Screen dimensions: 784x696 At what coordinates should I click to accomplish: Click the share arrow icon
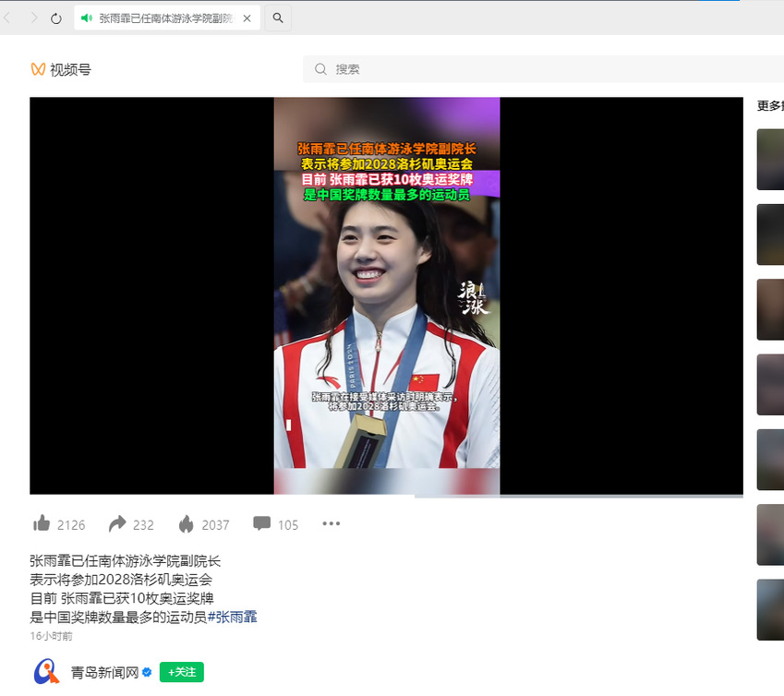(x=117, y=524)
